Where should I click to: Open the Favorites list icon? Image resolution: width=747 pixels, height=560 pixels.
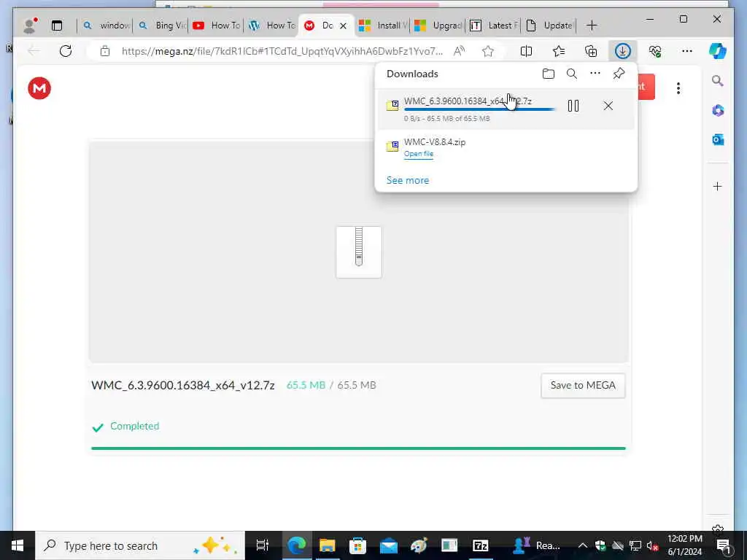(559, 51)
